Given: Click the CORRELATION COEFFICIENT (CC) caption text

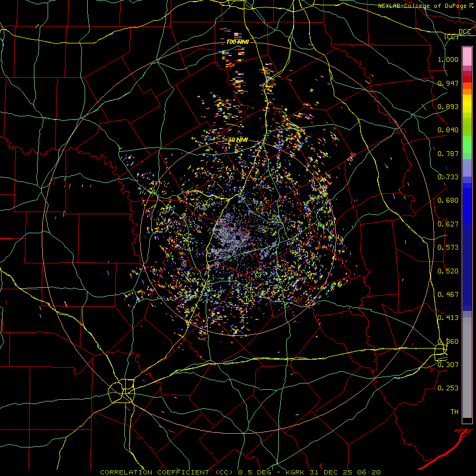Looking at the screenshot, I should pos(167,472).
